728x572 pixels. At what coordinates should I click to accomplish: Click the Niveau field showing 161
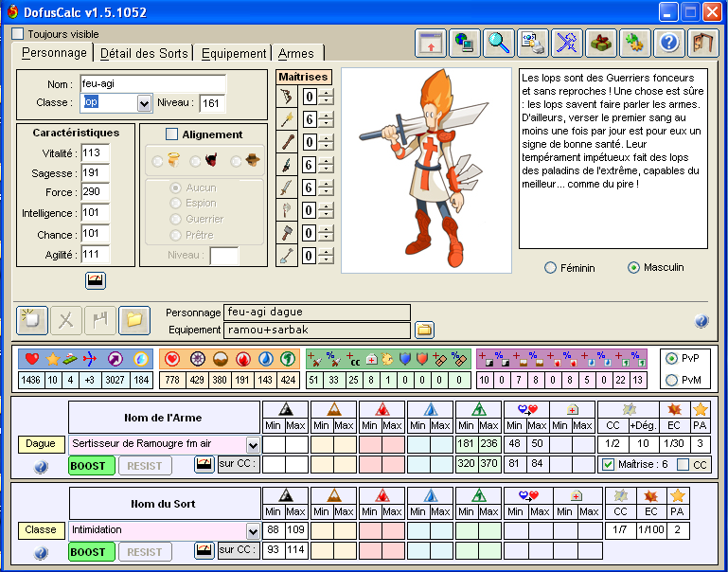[x=212, y=103]
